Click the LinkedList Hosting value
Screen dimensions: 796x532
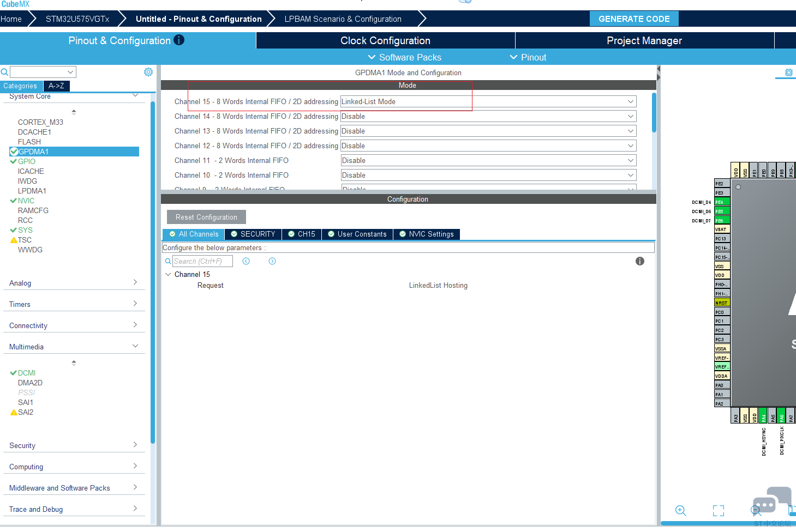click(x=438, y=285)
